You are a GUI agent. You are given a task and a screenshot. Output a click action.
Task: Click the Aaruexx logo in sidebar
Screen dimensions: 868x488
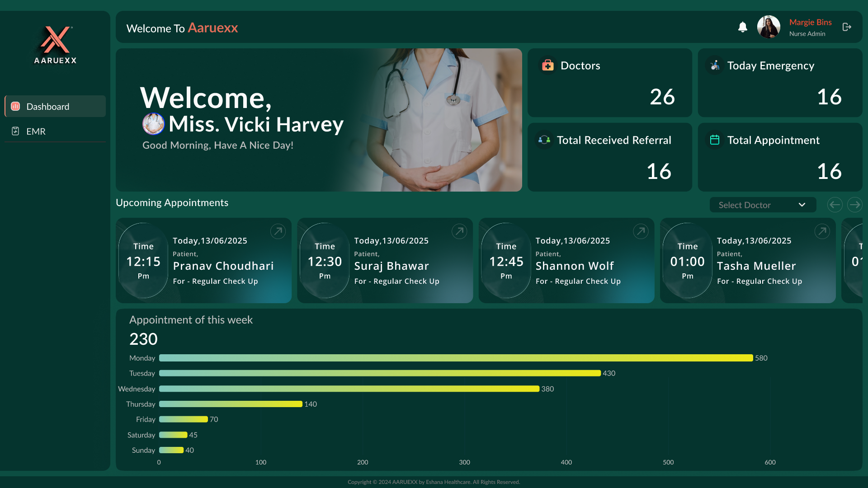tap(55, 45)
